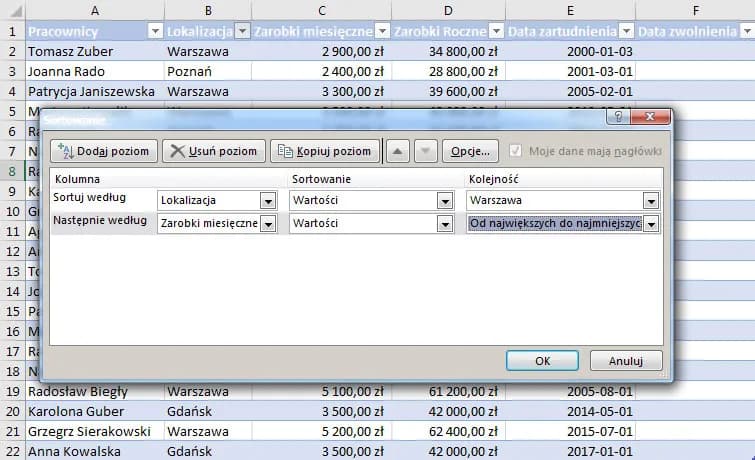Toggle Moje dane mają nagłówki checkbox
This screenshot has width=755, height=460.
515,151
